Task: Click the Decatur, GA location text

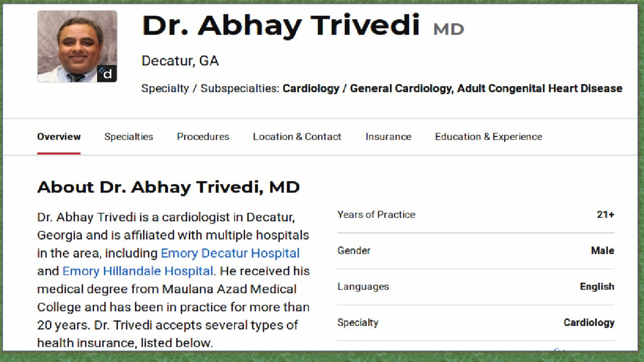Action: [180, 61]
